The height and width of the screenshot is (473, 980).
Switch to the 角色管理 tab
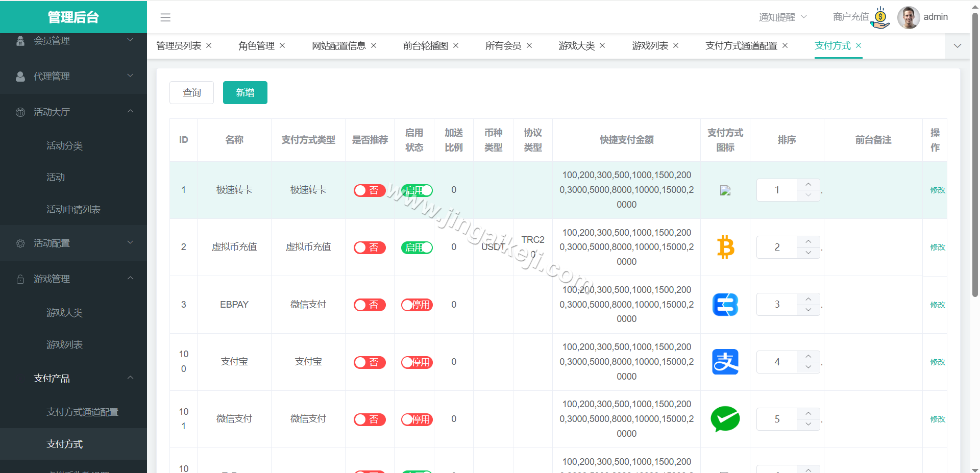[256, 45]
